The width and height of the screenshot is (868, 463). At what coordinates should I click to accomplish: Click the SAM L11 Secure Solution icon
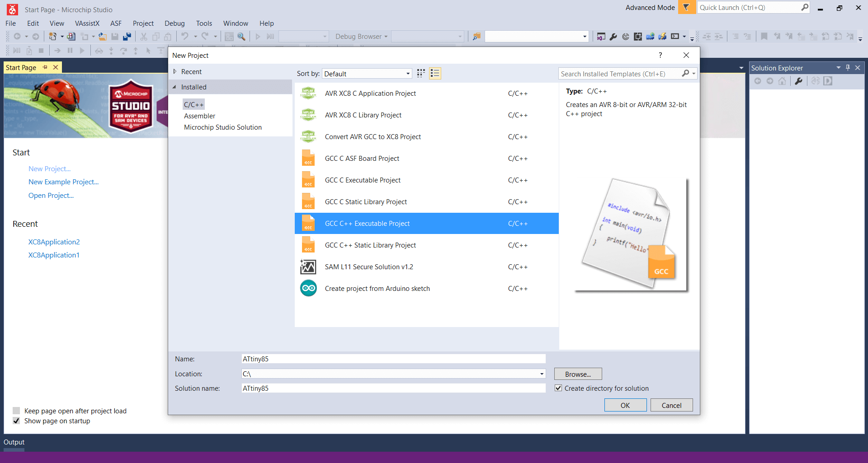coord(308,267)
